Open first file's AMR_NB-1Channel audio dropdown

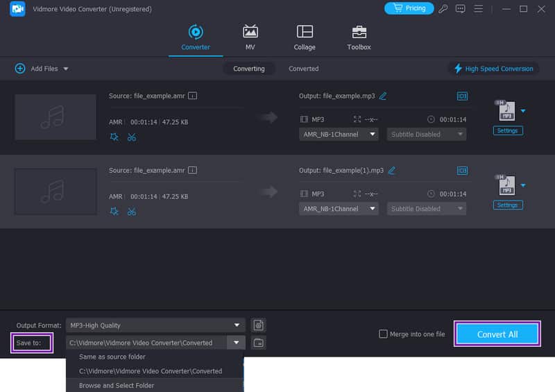[x=339, y=135]
